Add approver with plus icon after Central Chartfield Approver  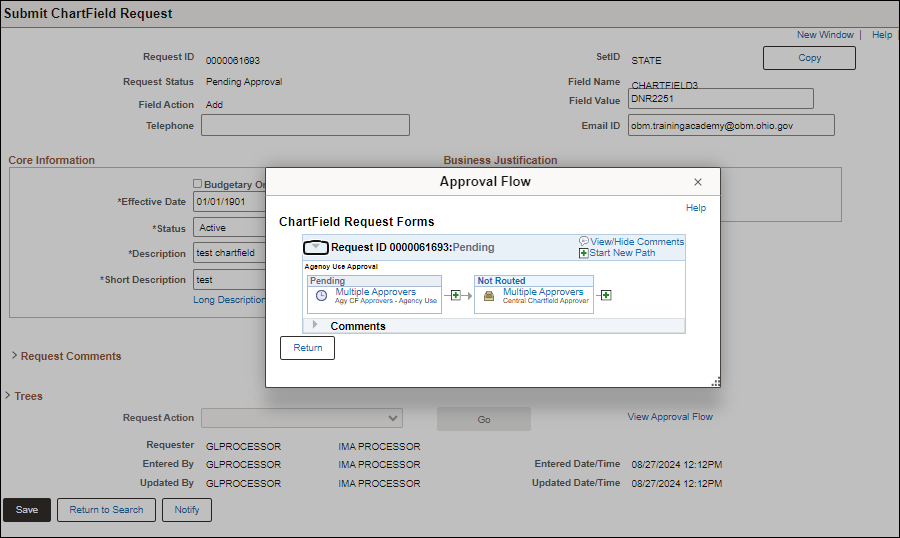pos(606,295)
